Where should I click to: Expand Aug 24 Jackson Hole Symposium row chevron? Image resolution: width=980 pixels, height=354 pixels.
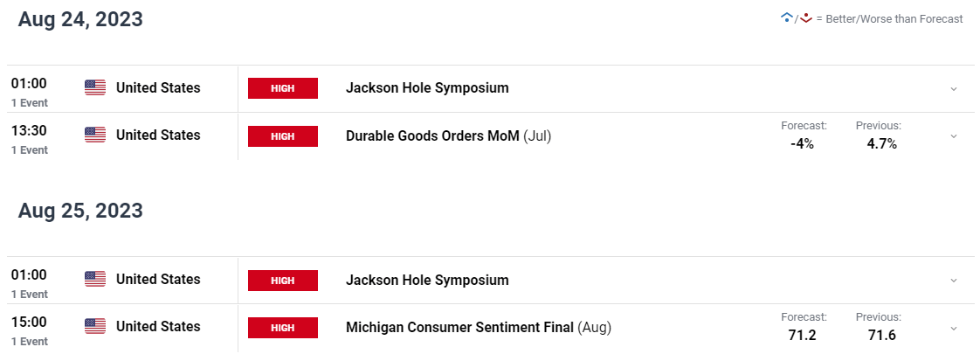pos(954,89)
